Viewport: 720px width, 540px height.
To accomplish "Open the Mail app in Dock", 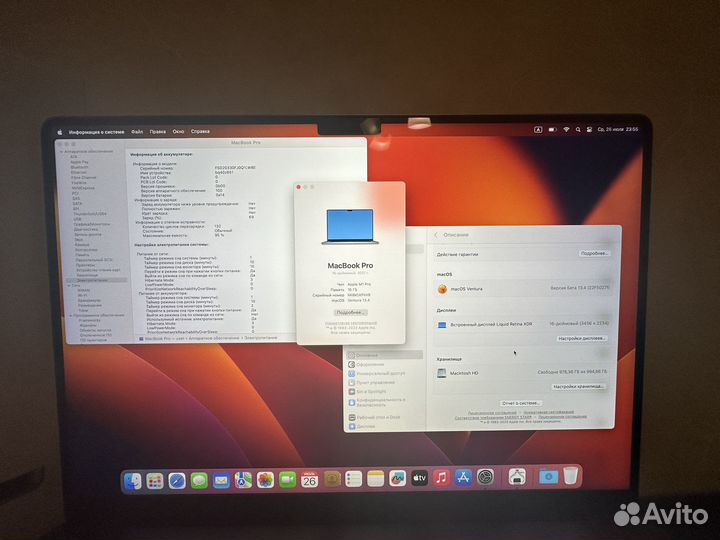I will tap(221, 481).
